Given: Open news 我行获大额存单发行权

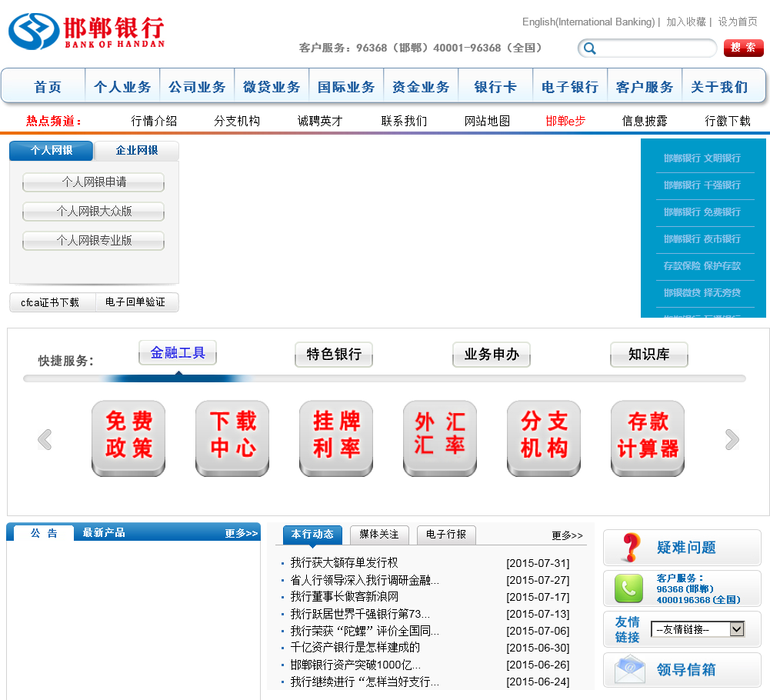Looking at the screenshot, I should point(345,563).
